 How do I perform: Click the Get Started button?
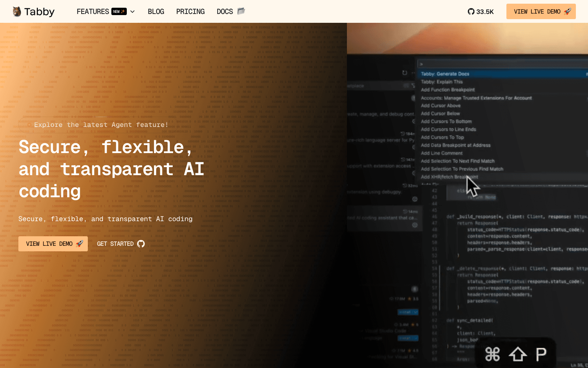click(121, 244)
